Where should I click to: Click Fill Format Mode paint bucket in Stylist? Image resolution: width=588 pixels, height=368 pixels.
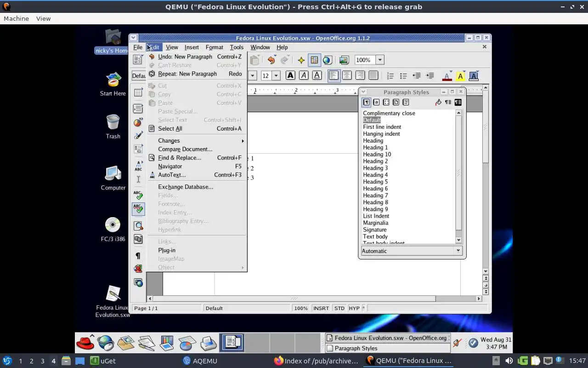pyautogui.click(x=438, y=102)
